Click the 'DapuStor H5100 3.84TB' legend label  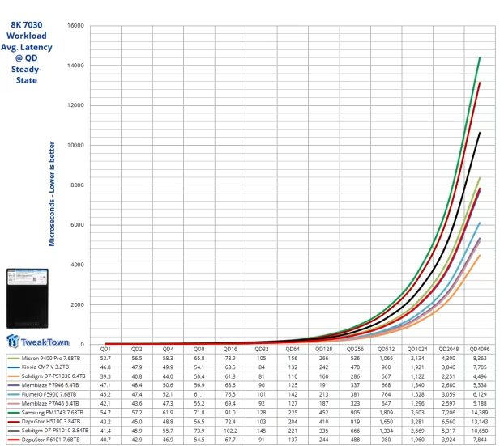click(51, 422)
